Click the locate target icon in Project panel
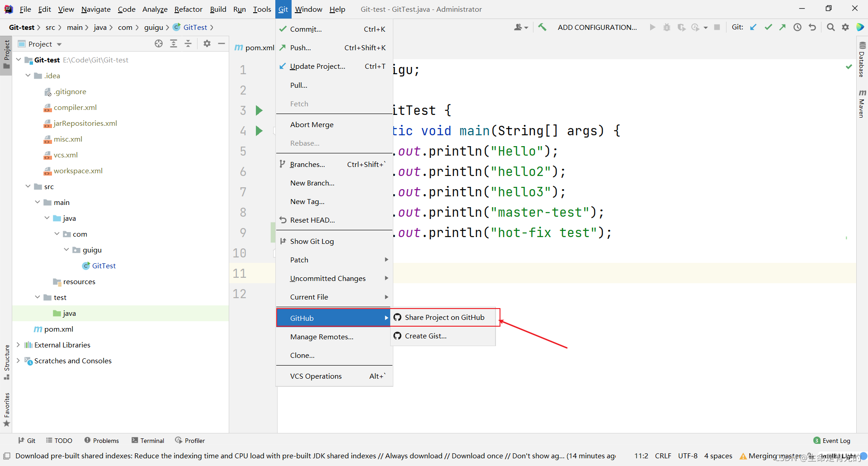This screenshot has width=868, height=466. (x=159, y=43)
